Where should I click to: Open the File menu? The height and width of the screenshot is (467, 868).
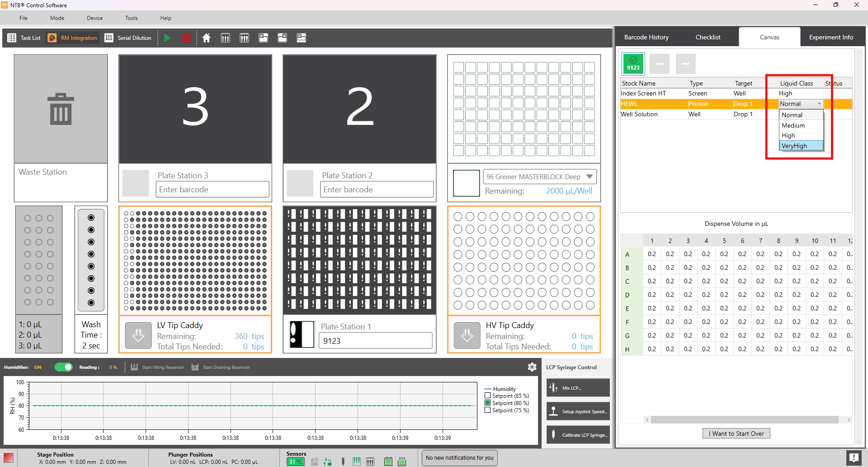pos(24,18)
